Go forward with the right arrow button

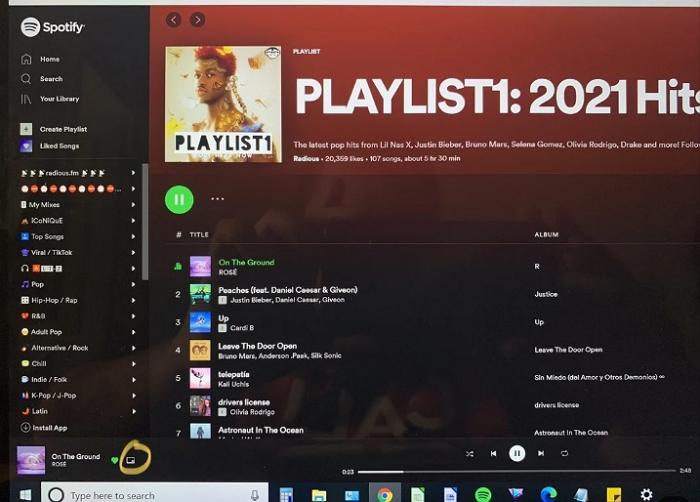coord(197,20)
